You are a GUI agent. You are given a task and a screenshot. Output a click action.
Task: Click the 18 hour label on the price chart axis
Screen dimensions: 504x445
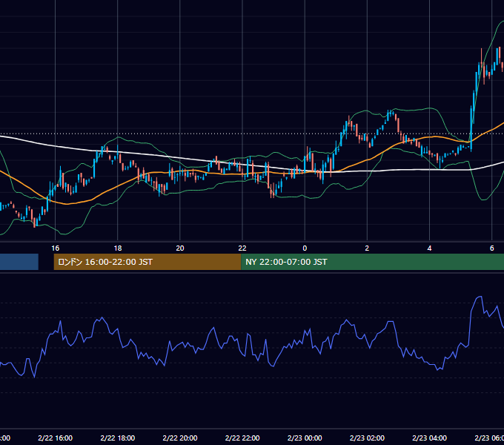[x=118, y=248]
